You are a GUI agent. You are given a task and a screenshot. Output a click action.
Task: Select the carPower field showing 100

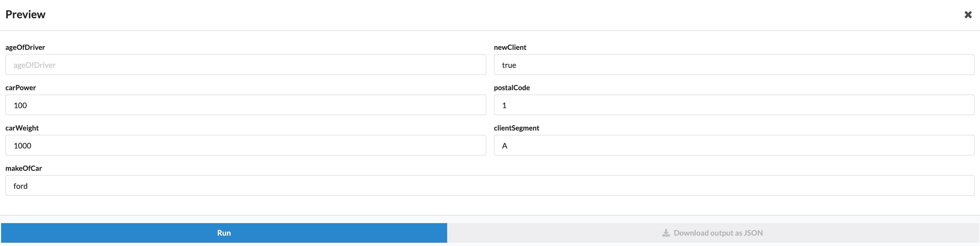(x=245, y=105)
